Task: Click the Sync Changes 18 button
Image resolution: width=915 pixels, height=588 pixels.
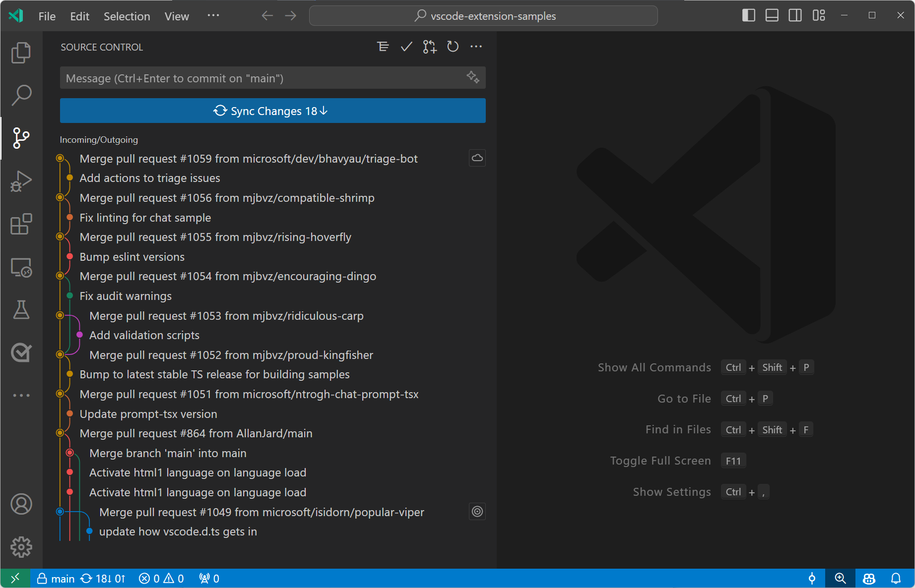Action: click(x=272, y=111)
